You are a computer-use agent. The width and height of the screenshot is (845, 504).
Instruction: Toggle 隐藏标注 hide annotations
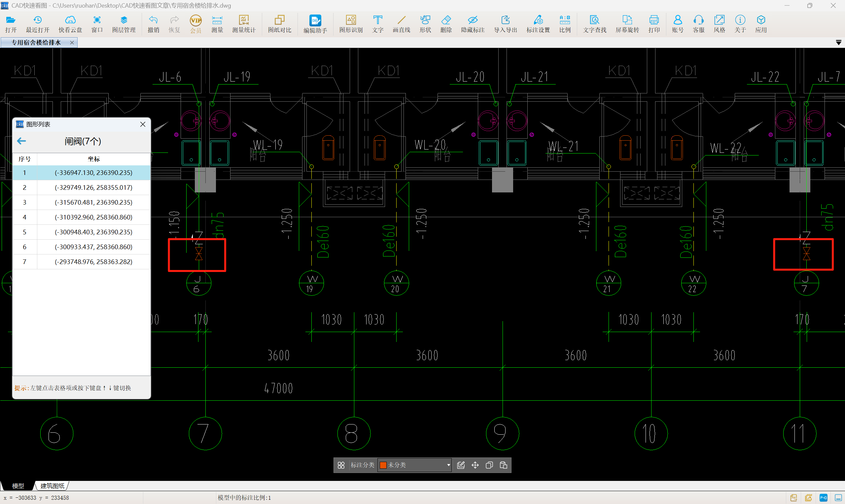472,24
